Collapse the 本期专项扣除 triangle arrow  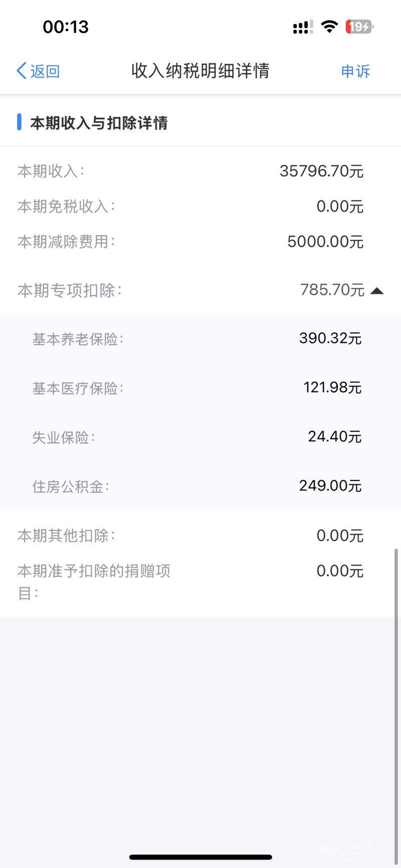pyautogui.click(x=377, y=291)
